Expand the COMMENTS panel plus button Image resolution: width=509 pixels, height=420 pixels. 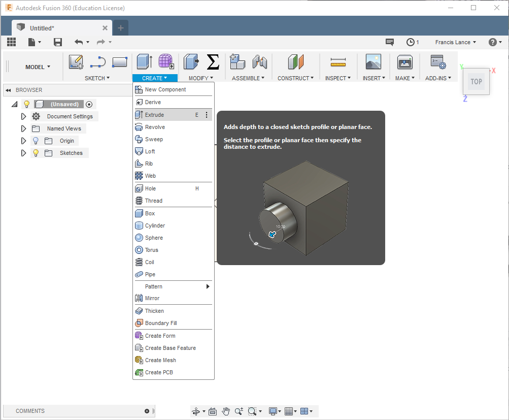point(147,411)
